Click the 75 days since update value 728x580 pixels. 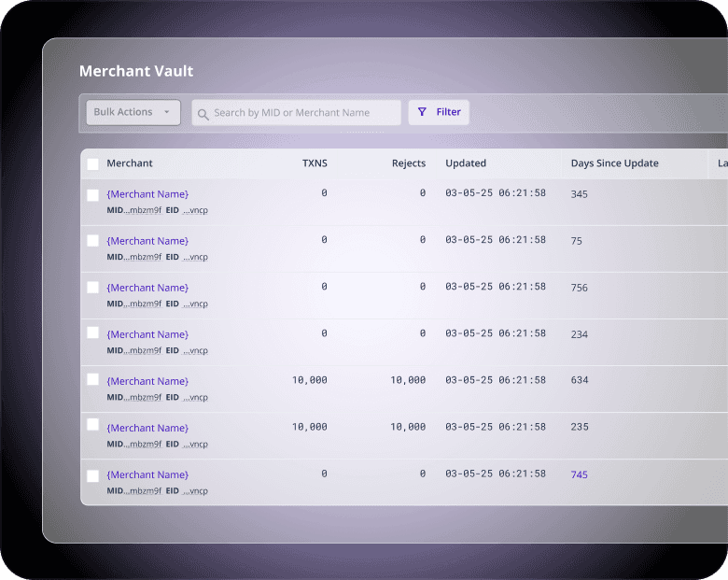576,241
